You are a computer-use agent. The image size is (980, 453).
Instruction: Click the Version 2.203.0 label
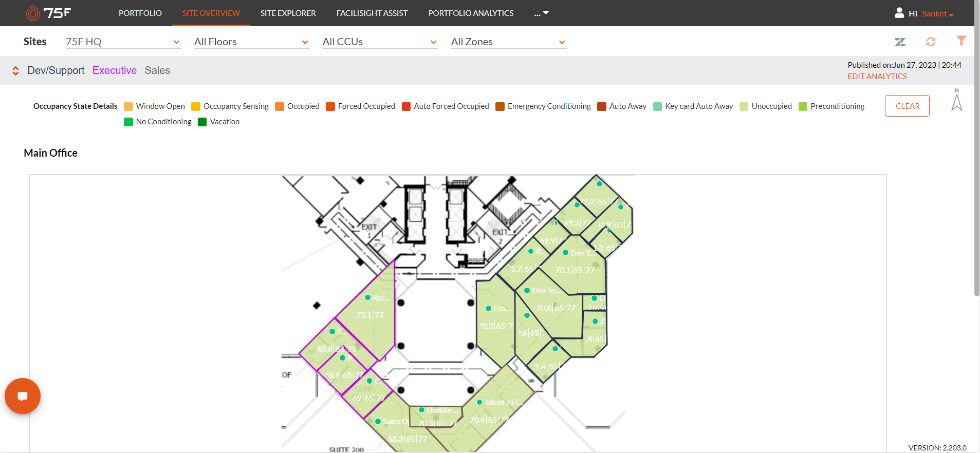click(937, 448)
